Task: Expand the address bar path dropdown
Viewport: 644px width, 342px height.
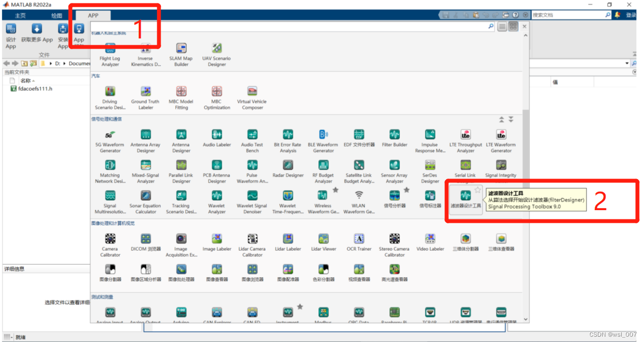Action: coord(627,63)
